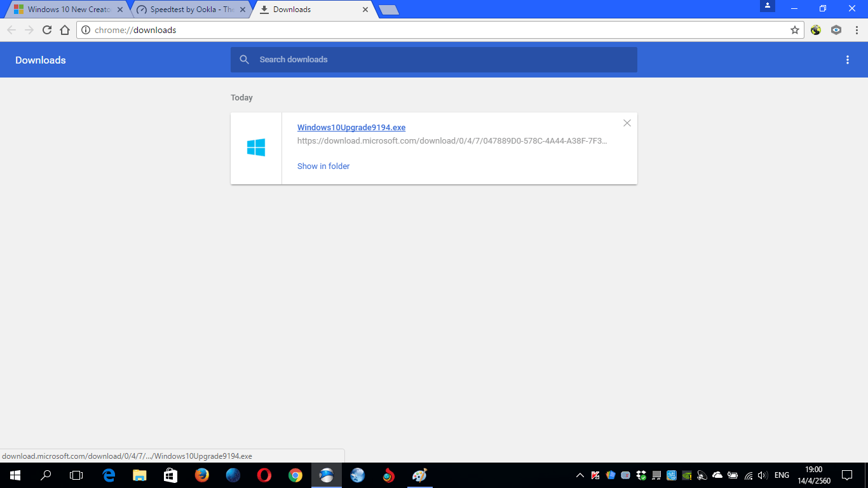Screen dimensions: 868x488
Task: Click the globe extension icon
Action: coord(816,30)
